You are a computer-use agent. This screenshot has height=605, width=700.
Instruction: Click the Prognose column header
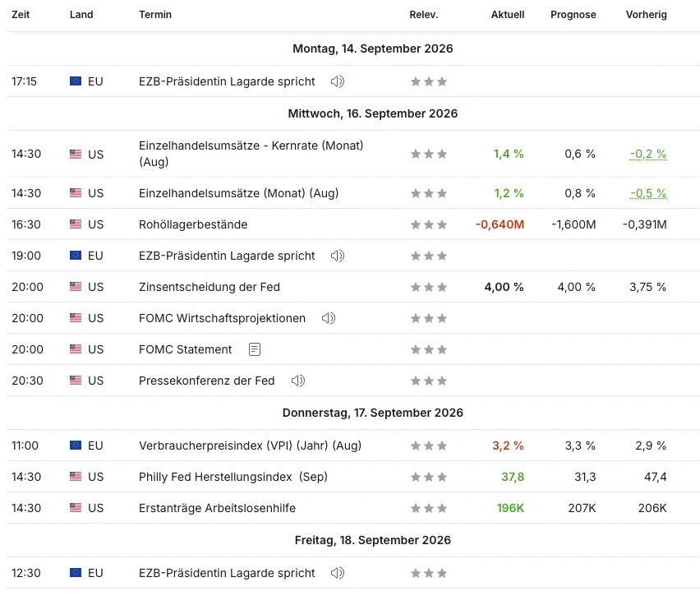coord(573,15)
